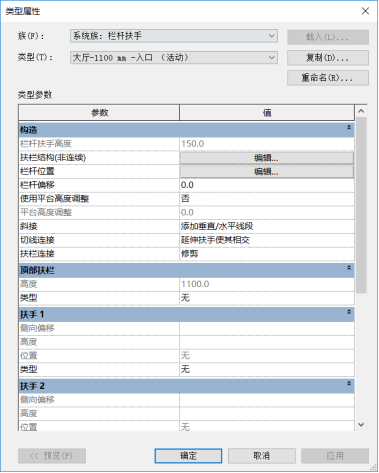This screenshot has height=473, width=379.
Task: Click the 应用 apply button
Action: pos(335,456)
